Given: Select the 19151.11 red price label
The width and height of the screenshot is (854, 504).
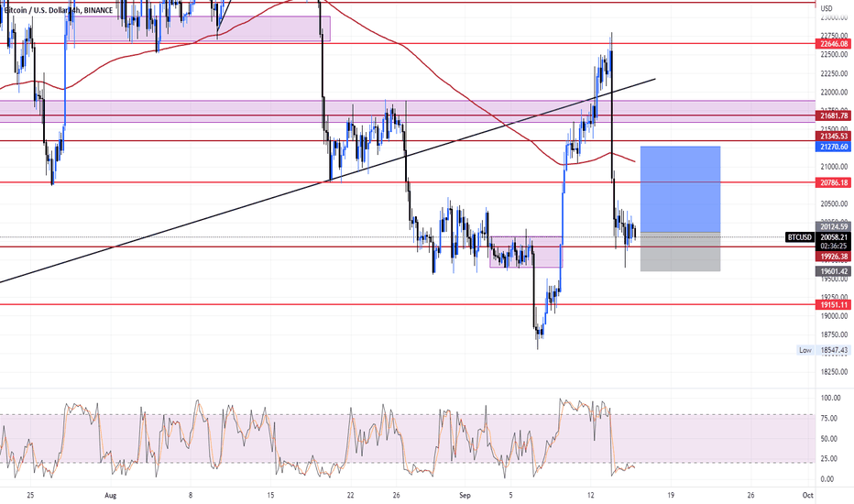Looking at the screenshot, I should tap(833, 304).
